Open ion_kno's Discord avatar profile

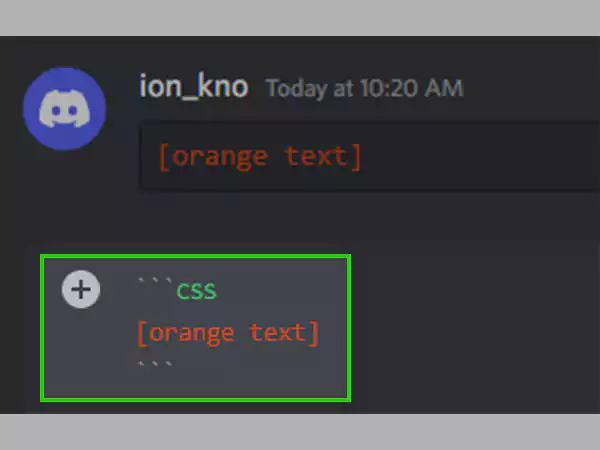click(64, 109)
